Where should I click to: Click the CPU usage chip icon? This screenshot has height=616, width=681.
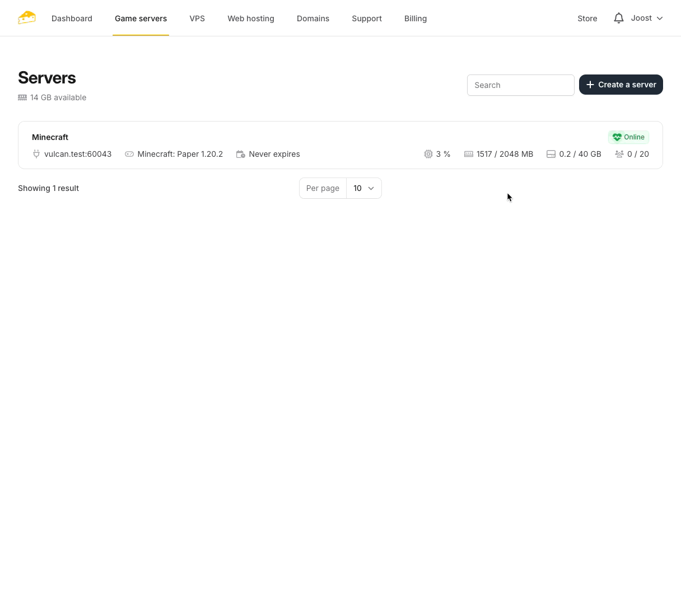point(428,154)
